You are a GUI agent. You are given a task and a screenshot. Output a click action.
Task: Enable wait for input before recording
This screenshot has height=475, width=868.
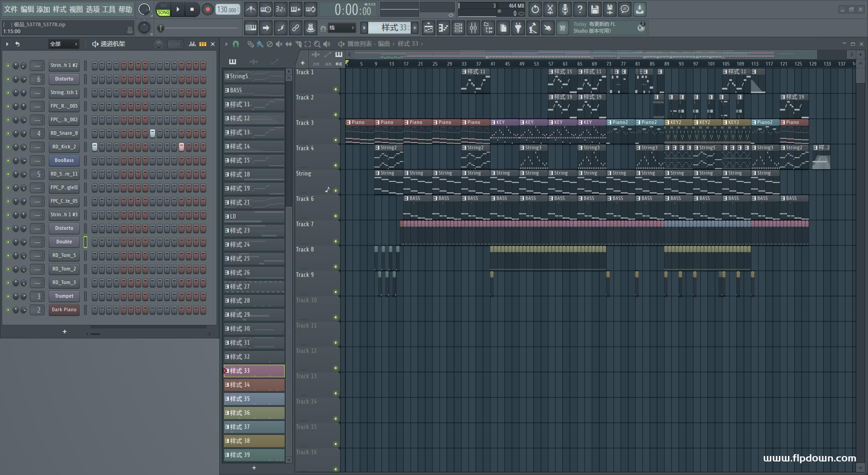point(266,9)
